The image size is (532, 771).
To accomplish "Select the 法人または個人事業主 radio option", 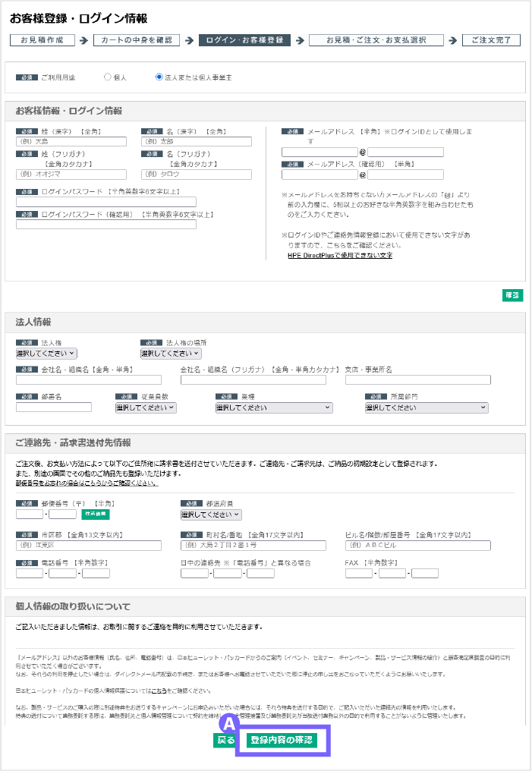I will tap(159, 77).
